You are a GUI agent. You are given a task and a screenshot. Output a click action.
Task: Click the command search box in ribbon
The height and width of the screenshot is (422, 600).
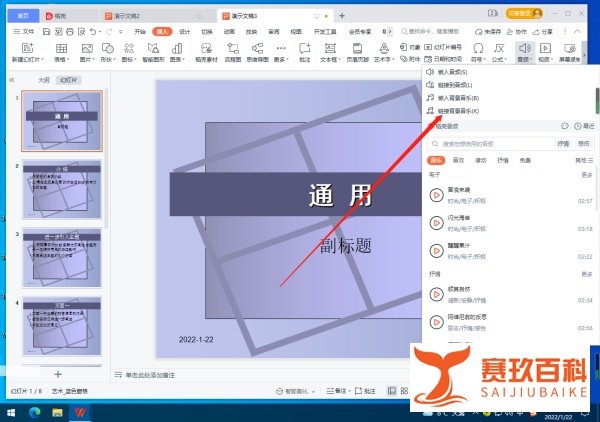click(430, 32)
